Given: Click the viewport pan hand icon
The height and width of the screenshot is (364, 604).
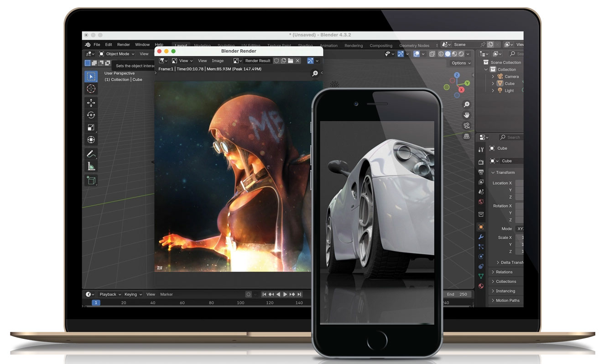Looking at the screenshot, I should click(x=466, y=115).
